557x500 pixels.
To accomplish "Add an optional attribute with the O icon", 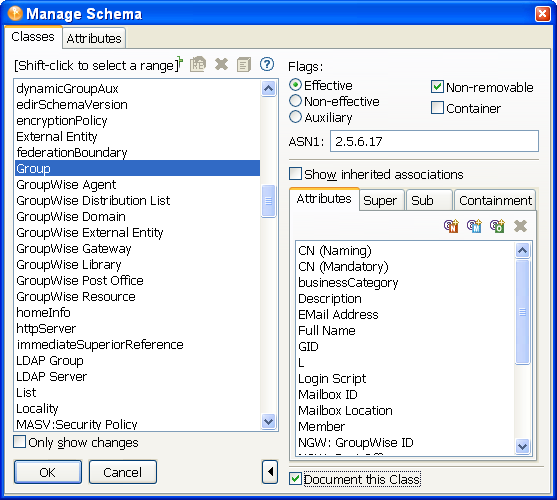I will coord(497,226).
